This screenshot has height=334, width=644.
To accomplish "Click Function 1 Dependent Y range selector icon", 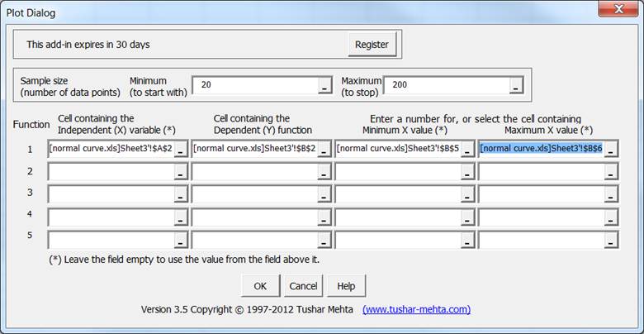I will 324,149.
